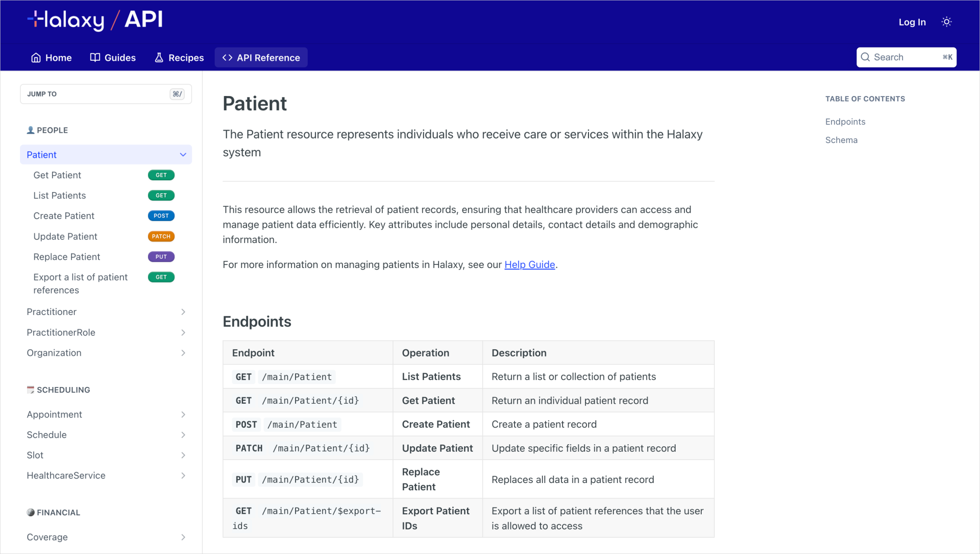Click the PUT badge beside Replace Patient
Viewport: 980px width, 554px height.
(x=161, y=257)
